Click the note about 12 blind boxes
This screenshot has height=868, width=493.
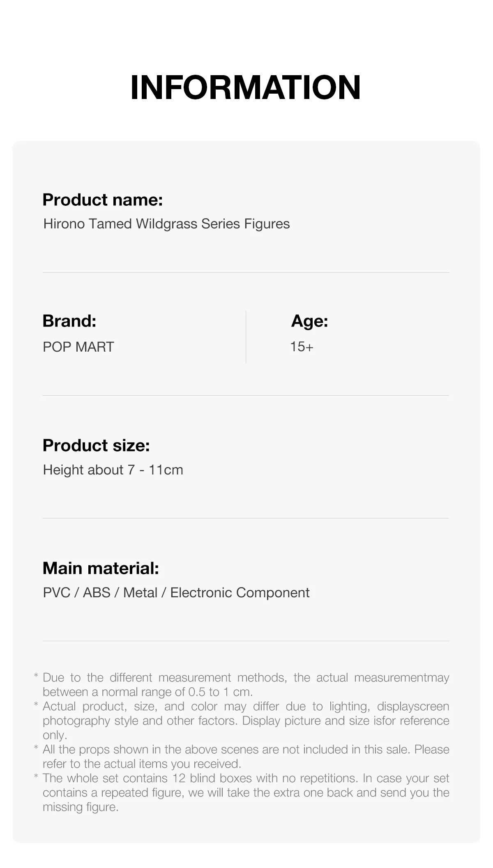coord(246,792)
